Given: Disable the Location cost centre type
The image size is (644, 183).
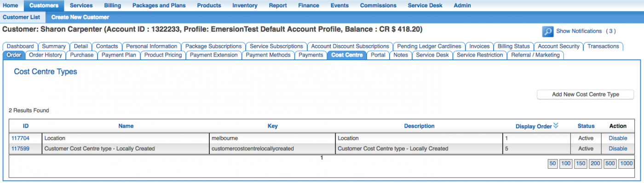Looking at the screenshot, I should (x=618, y=138).
